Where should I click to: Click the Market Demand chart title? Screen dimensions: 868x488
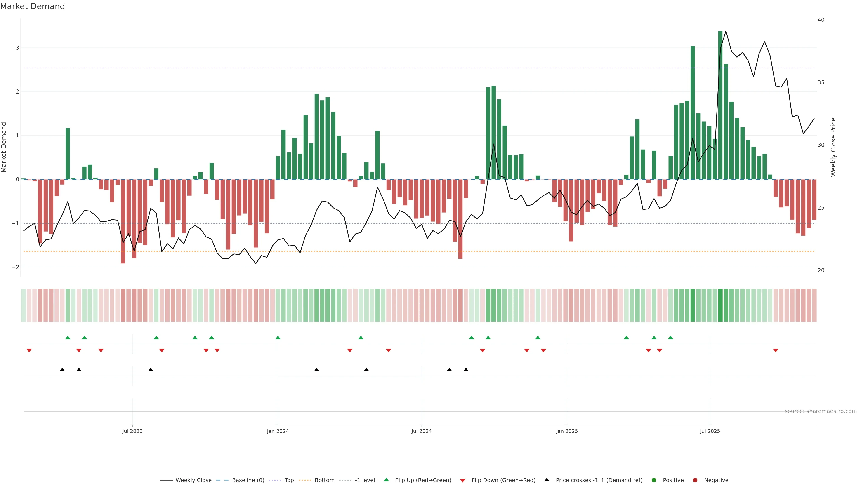pyautogui.click(x=32, y=6)
